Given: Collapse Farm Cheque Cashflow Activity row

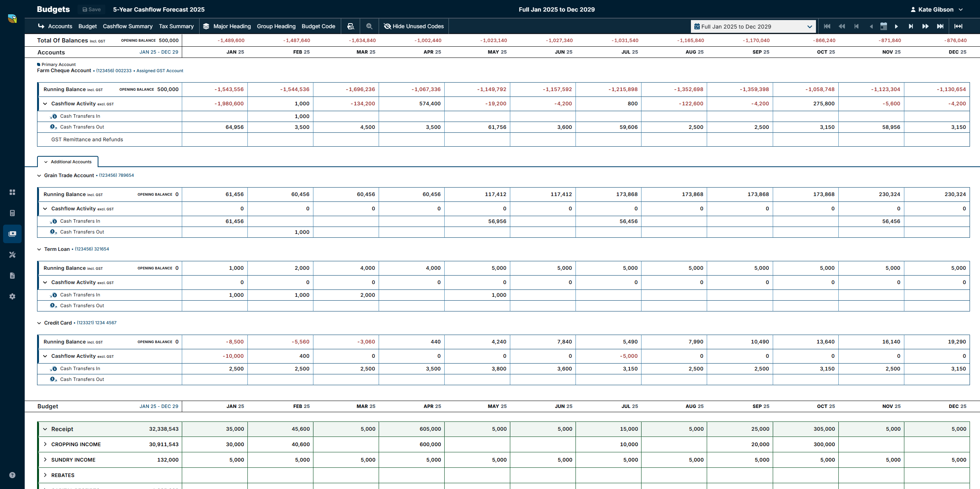Looking at the screenshot, I should tap(45, 103).
